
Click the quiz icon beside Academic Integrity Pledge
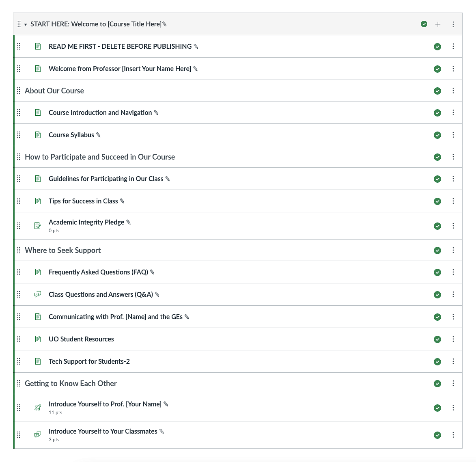(38, 226)
